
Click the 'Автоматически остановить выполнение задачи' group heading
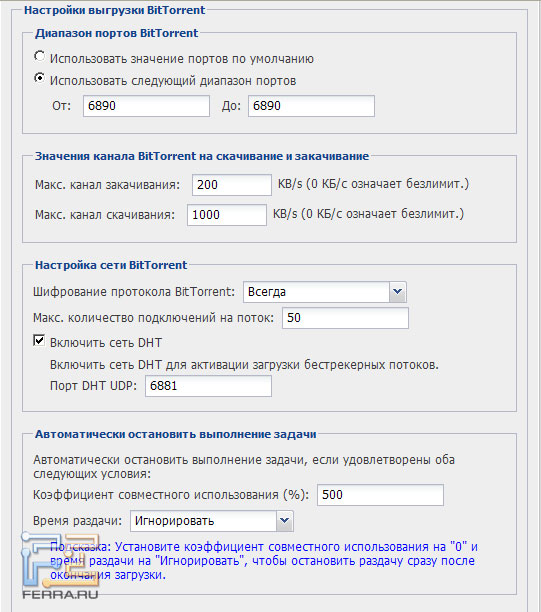point(176,434)
